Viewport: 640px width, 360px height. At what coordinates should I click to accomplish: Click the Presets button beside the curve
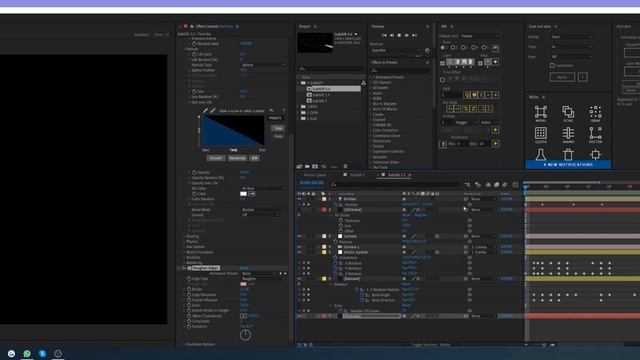coord(276,118)
